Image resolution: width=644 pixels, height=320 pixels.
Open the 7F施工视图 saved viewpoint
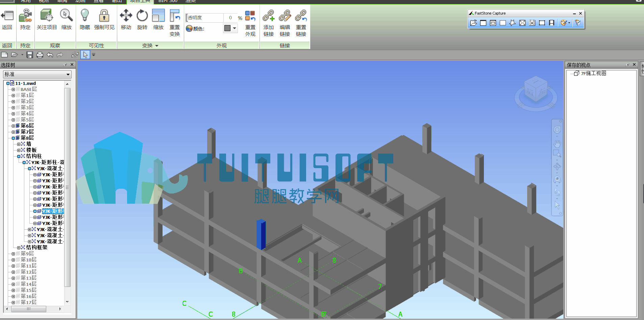coord(593,73)
